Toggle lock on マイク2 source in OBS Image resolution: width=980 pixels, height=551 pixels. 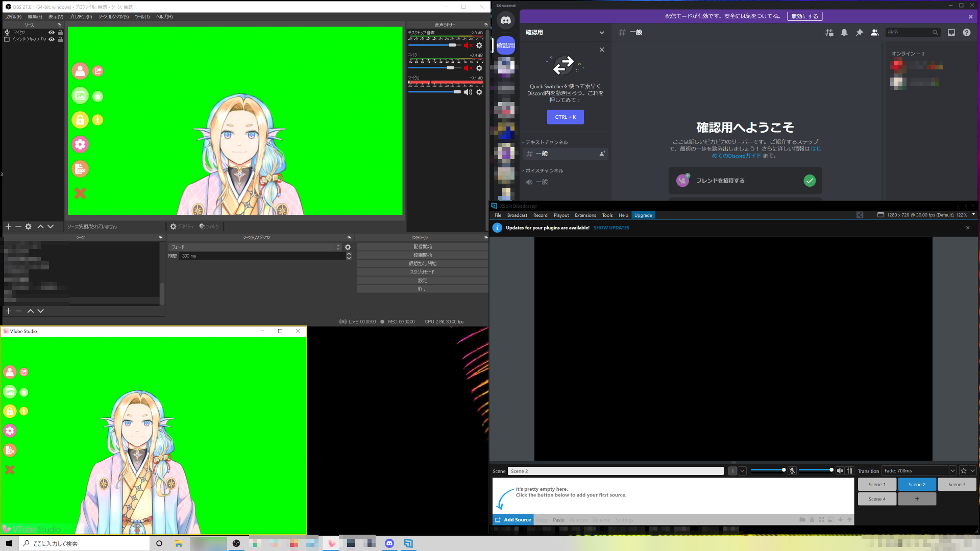tap(60, 32)
